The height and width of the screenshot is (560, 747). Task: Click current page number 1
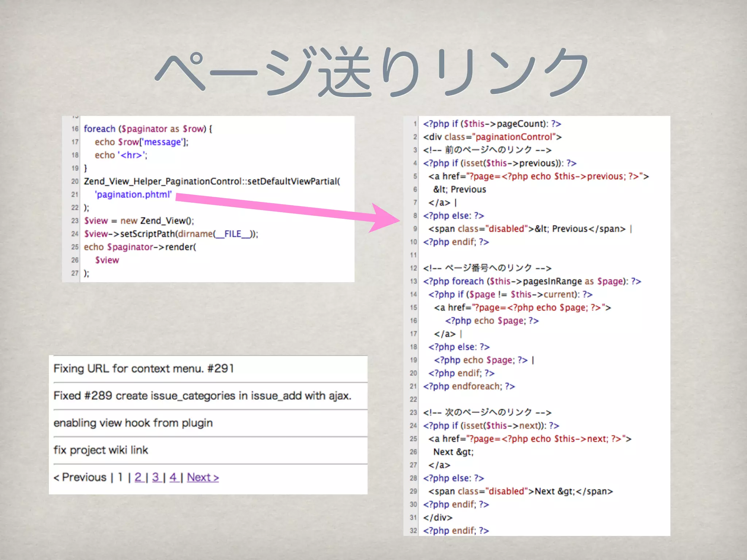point(120,477)
